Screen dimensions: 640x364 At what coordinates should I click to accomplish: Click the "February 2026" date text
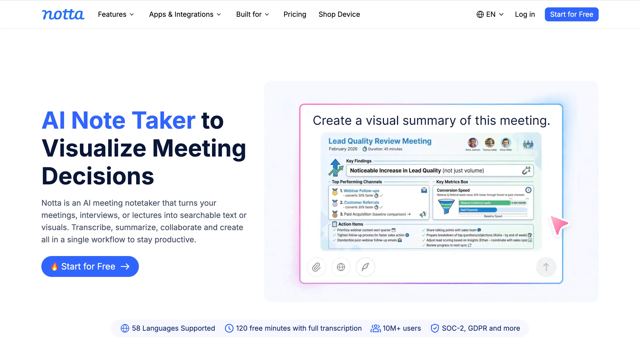pos(343,149)
